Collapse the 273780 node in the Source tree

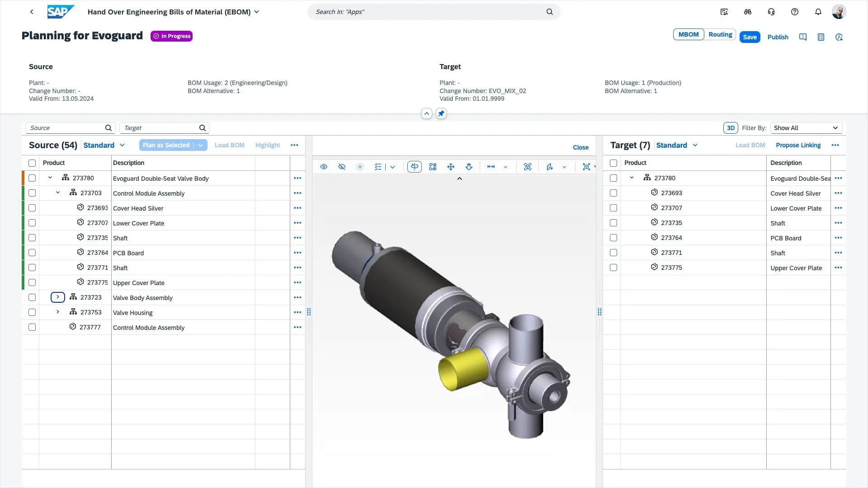(x=50, y=177)
